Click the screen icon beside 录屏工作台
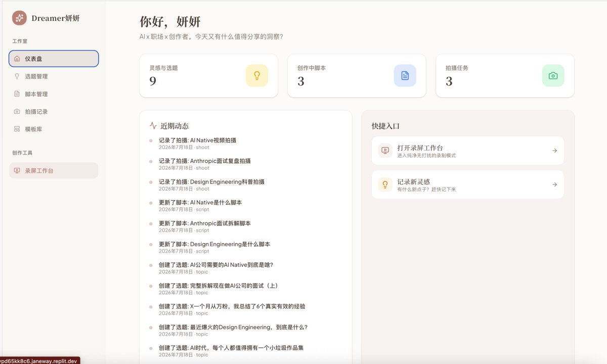Screen dimensions: 607x364 17,170
